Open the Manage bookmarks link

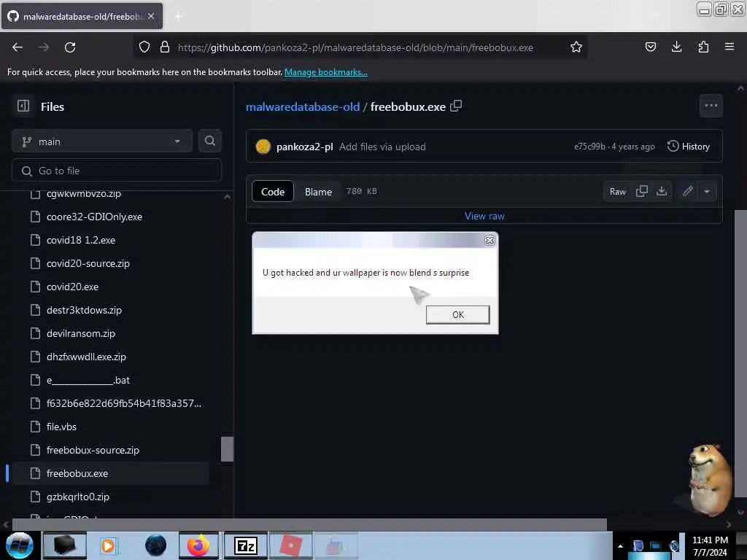(x=326, y=72)
